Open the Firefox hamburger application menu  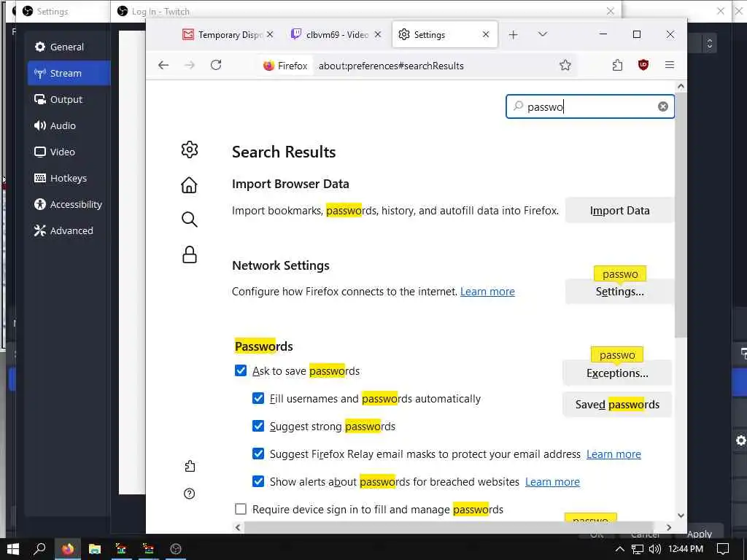pos(670,65)
